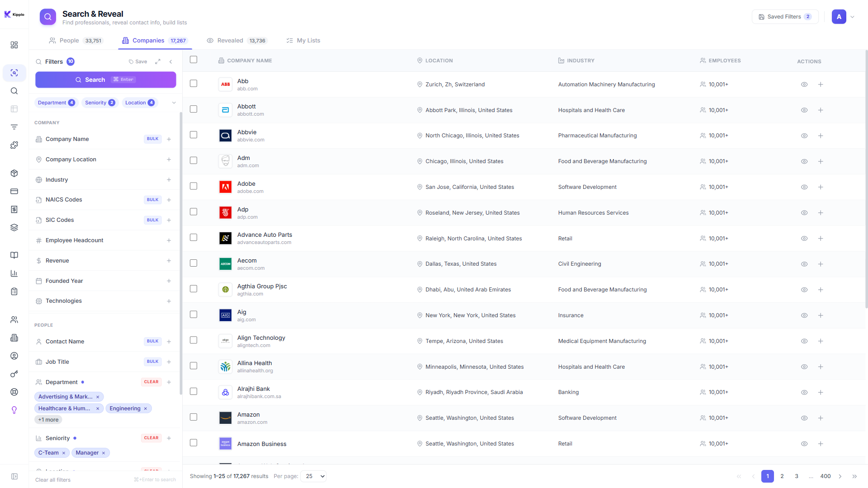Open the lifebuoy support icon in sidebar
Viewport: 868px width, 488px height.
(x=14, y=392)
